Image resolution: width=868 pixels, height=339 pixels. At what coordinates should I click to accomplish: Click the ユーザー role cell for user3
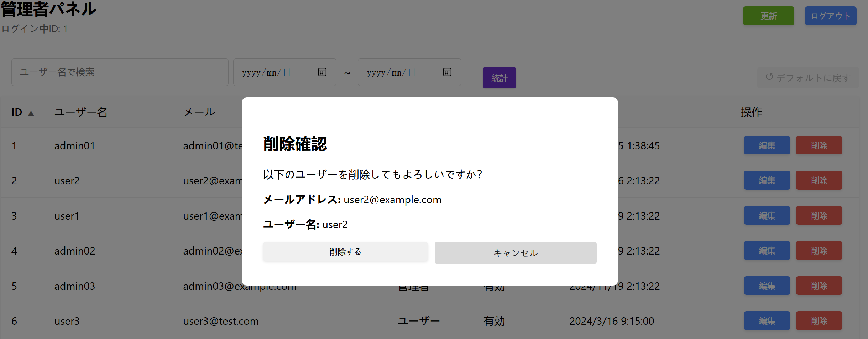(x=419, y=321)
